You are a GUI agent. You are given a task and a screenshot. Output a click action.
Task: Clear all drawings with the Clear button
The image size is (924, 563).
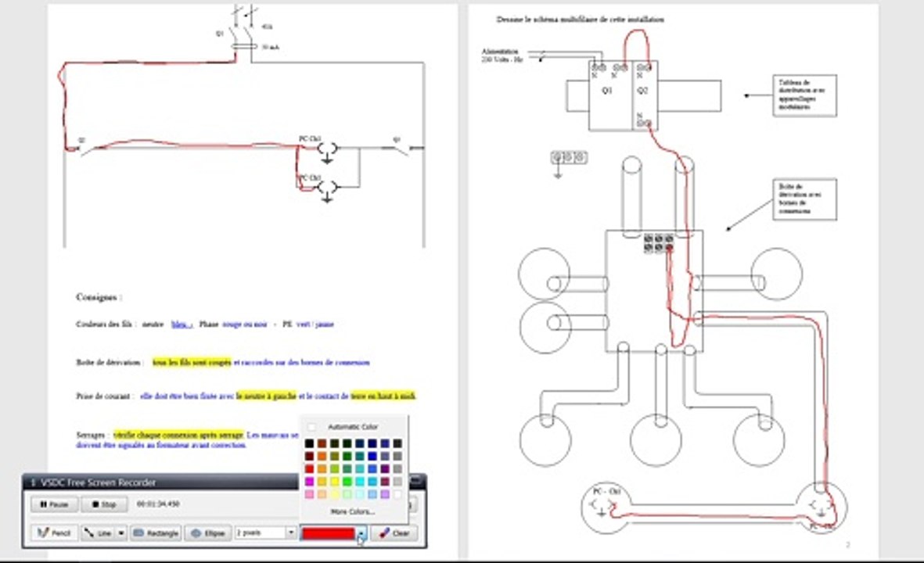tap(394, 533)
